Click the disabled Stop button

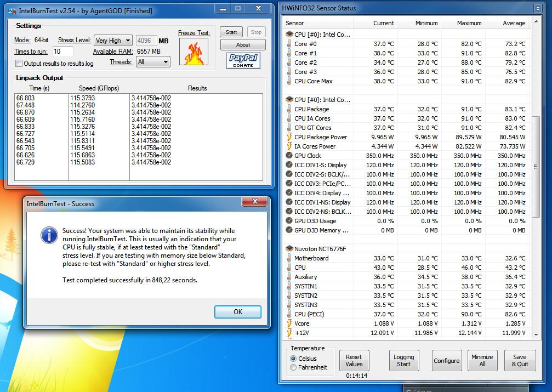(x=256, y=32)
